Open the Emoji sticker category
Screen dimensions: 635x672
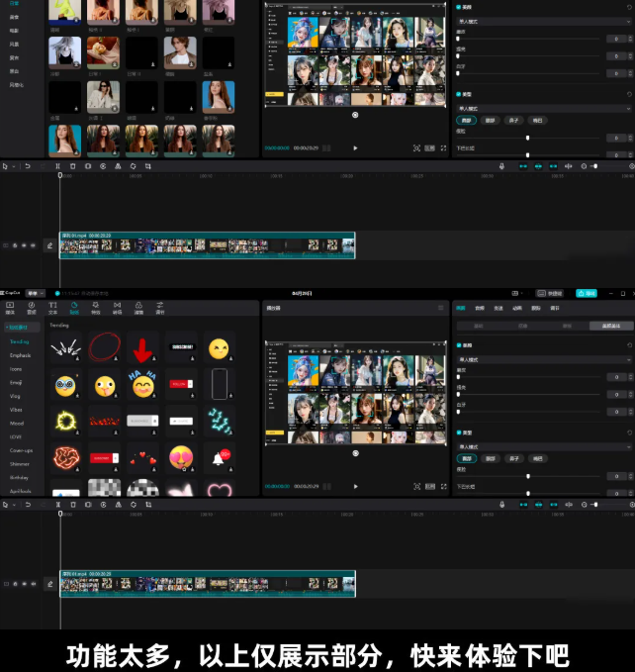pos(16,382)
